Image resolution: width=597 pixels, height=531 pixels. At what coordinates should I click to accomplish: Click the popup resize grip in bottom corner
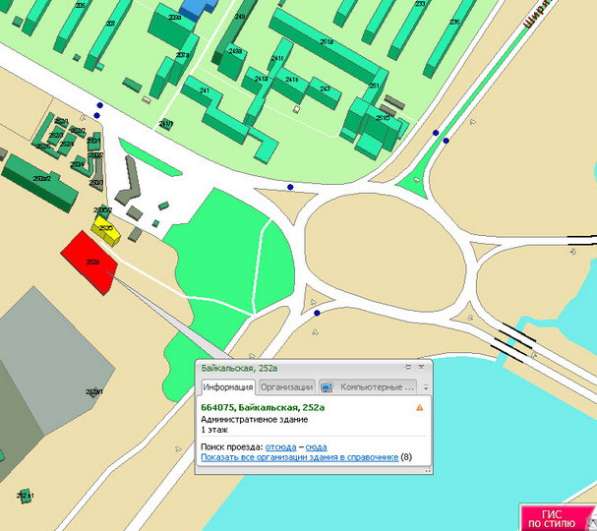pos(428,471)
